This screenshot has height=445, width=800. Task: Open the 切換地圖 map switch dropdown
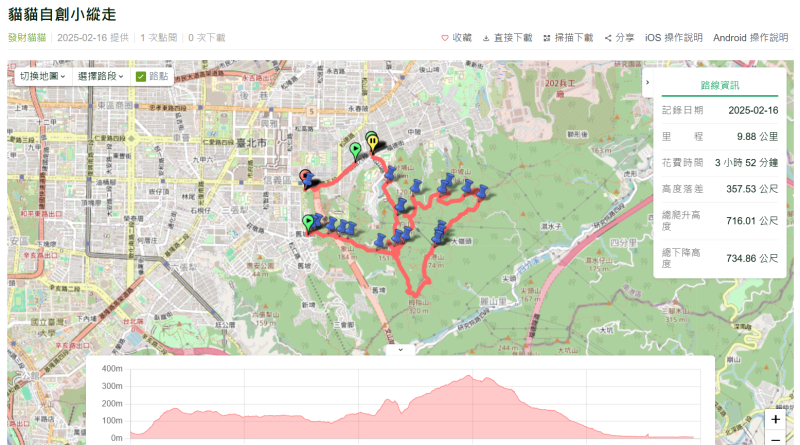pyautogui.click(x=42, y=76)
